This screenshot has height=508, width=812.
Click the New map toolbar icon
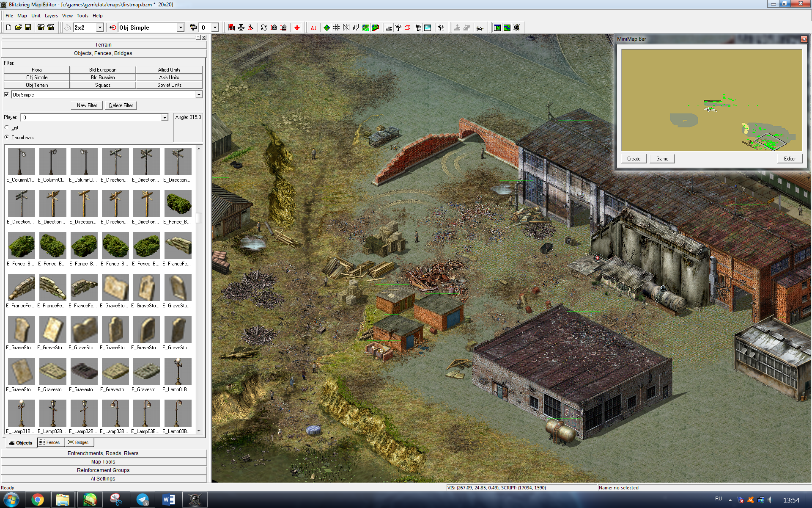8,28
